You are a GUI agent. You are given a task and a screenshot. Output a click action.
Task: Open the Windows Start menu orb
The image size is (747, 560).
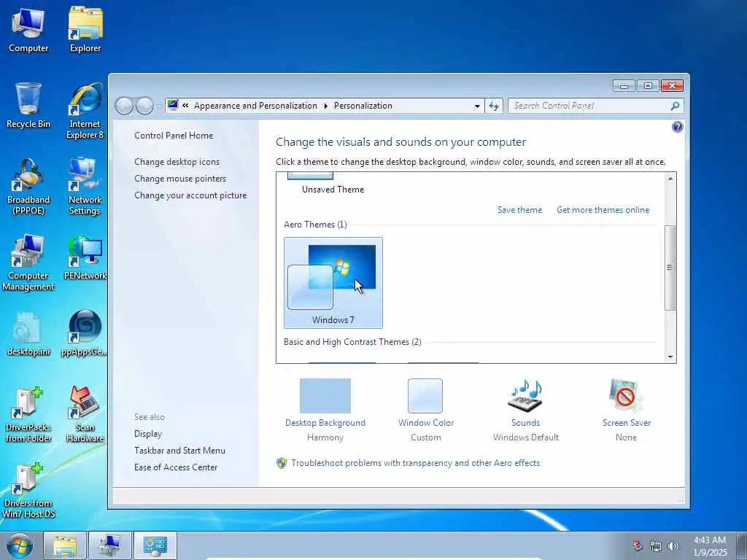[20, 545]
